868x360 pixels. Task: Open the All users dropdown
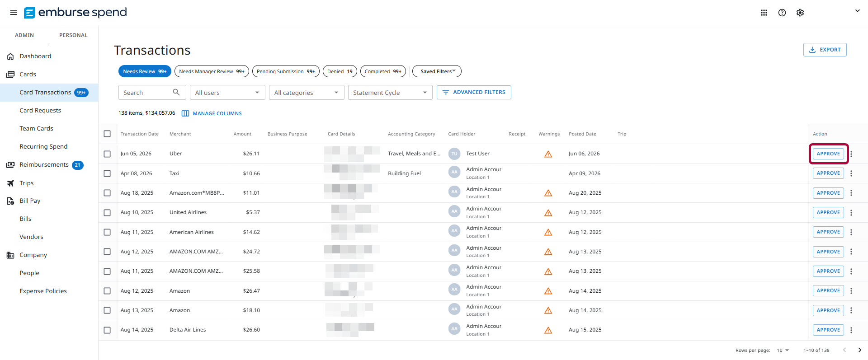227,93
